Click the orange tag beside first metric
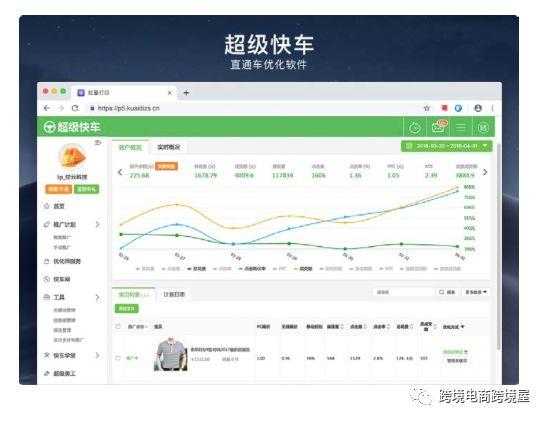Screen dimensions: 547x421 pos(166,166)
